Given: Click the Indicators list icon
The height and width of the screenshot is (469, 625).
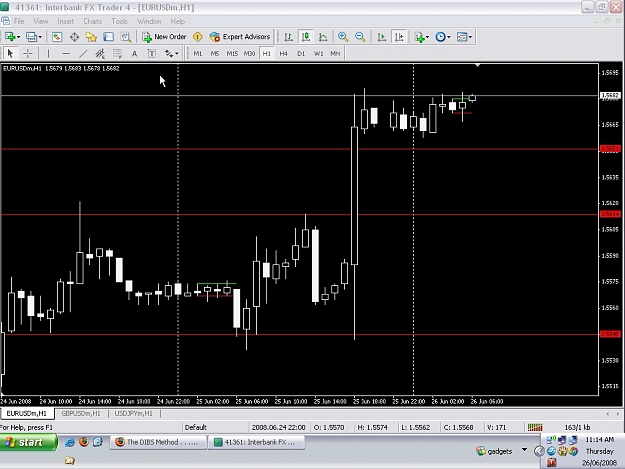Looking at the screenshot, I should click(419, 37).
